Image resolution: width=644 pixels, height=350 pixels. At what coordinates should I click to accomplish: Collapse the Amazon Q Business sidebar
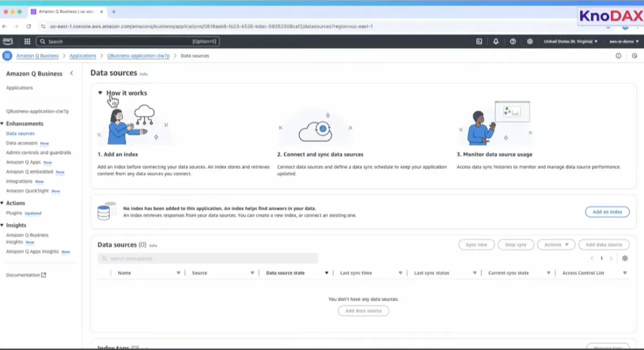click(x=71, y=73)
